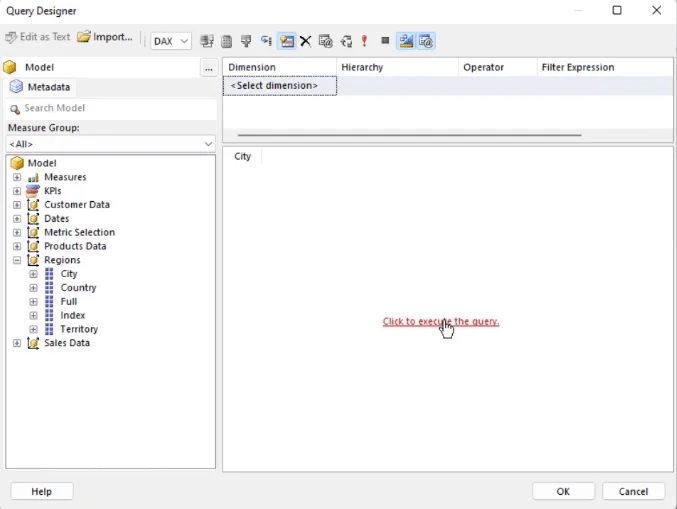This screenshot has height=509, width=677.
Task: Toggle the Auto Execute toolbar icon
Action: click(x=266, y=41)
